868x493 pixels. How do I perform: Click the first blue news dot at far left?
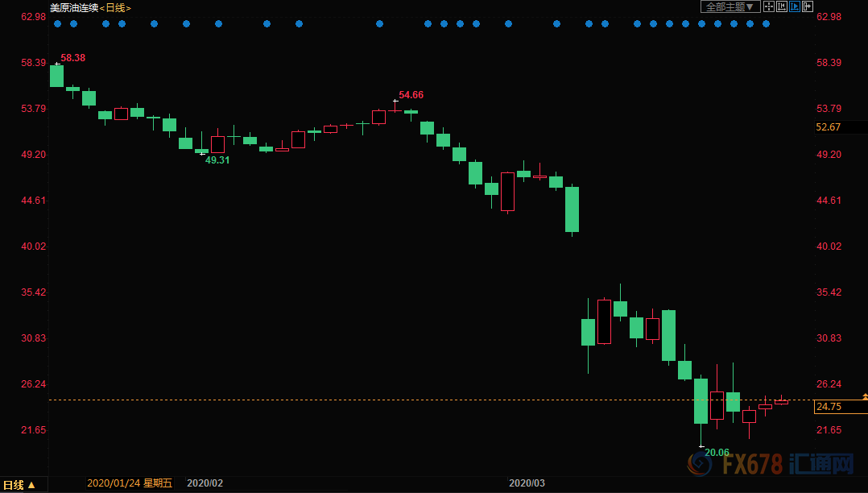pyautogui.click(x=57, y=24)
